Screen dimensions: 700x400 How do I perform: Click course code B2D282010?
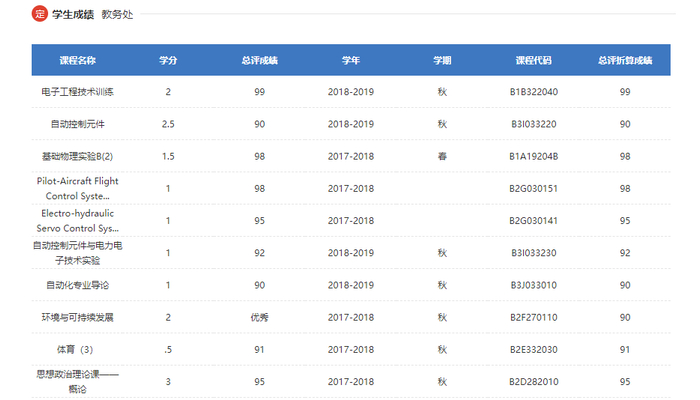533,382
